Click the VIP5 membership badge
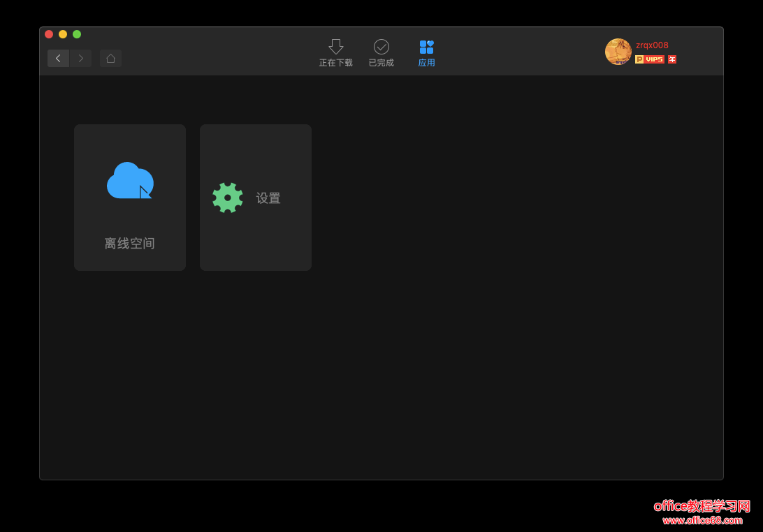The image size is (763, 532). [650, 59]
